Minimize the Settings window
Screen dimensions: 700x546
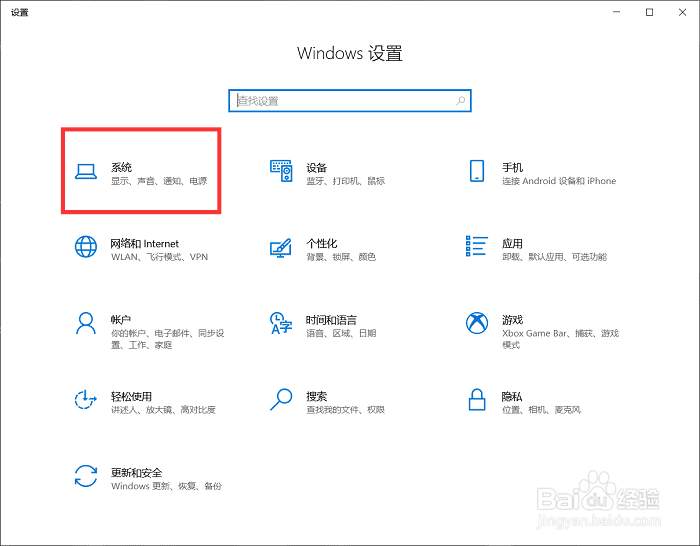[617, 12]
